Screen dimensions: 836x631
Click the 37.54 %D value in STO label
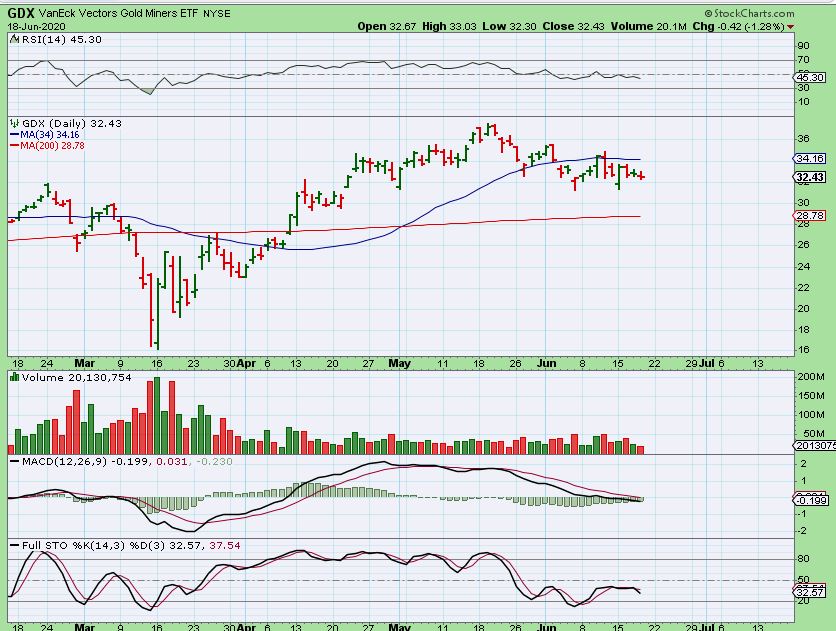click(x=225, y=545)
